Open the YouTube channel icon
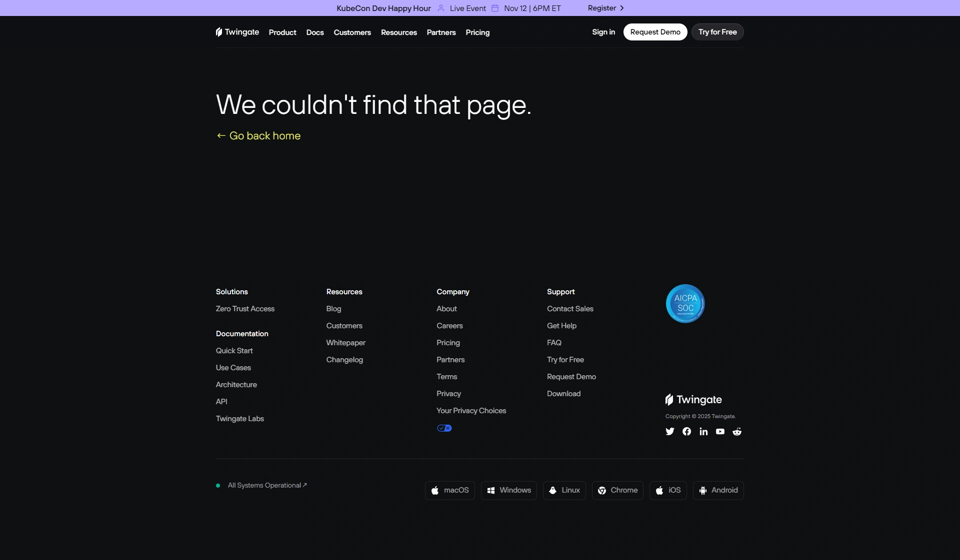Screen dimensions: 960x560 [x=720, y=432]
